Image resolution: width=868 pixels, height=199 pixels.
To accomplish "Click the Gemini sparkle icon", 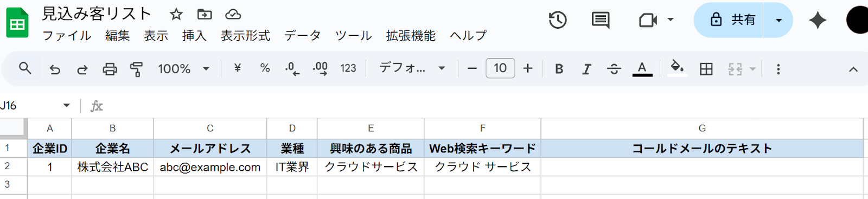I will pyautogui.click(x=818, y=20).
